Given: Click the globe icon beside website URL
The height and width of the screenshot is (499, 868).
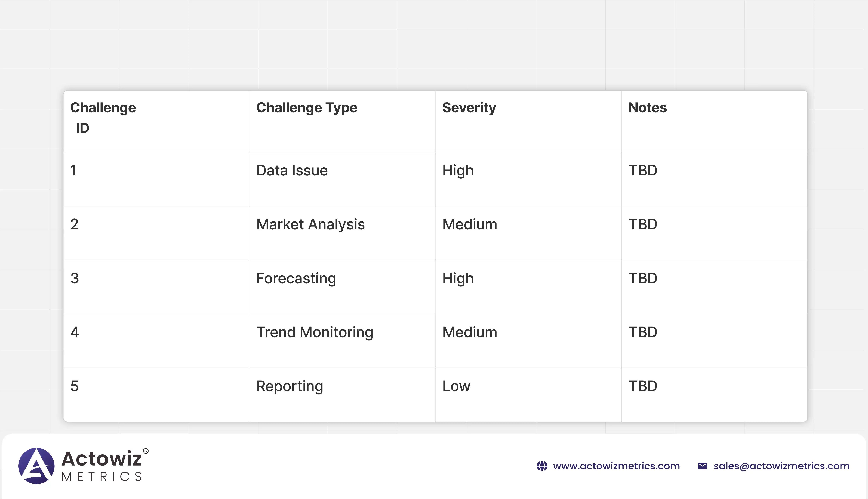Looking at the screenshot, I should [x=542, y=466].
